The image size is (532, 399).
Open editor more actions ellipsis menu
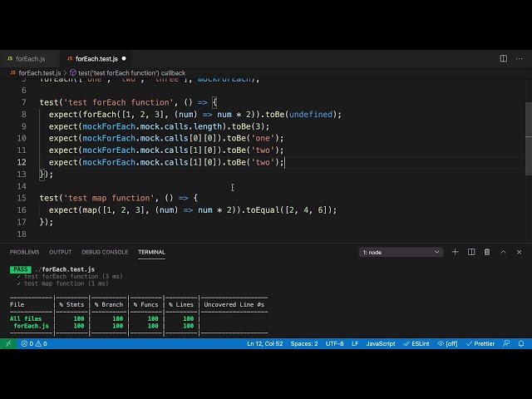tap(519, 59)
